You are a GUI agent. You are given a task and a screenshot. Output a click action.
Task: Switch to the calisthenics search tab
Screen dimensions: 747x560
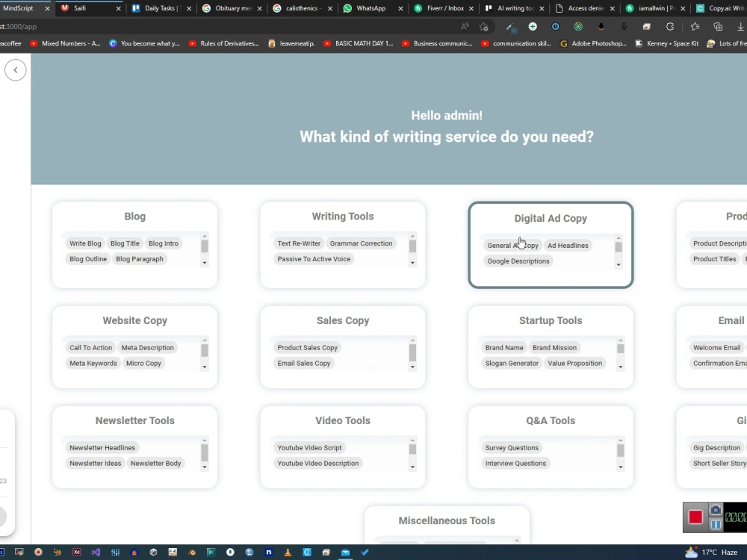[303, 8]
